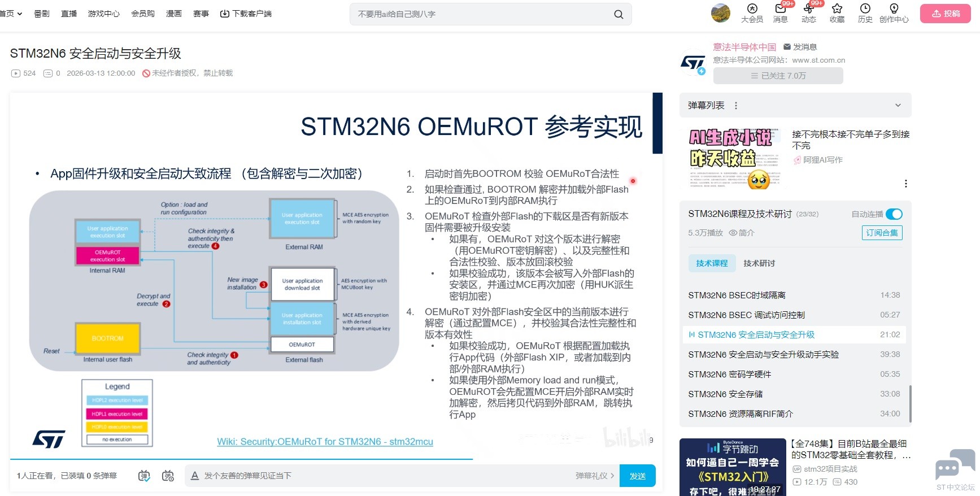Open 漫画 in the top navigation

click(174, 14)
